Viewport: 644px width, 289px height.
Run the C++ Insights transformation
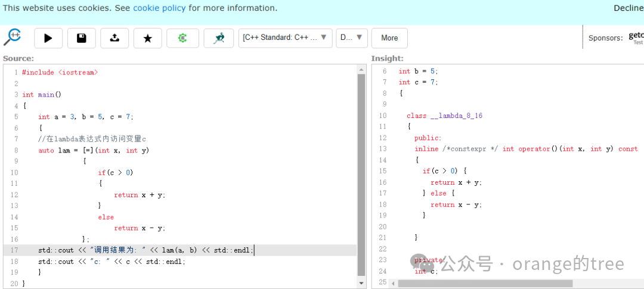(48, 38)
